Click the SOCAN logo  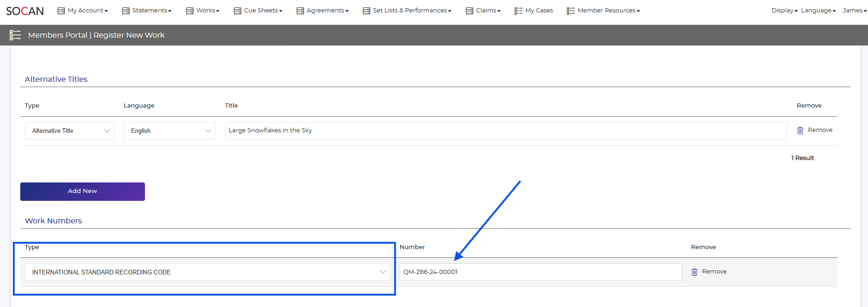[25, 11]
